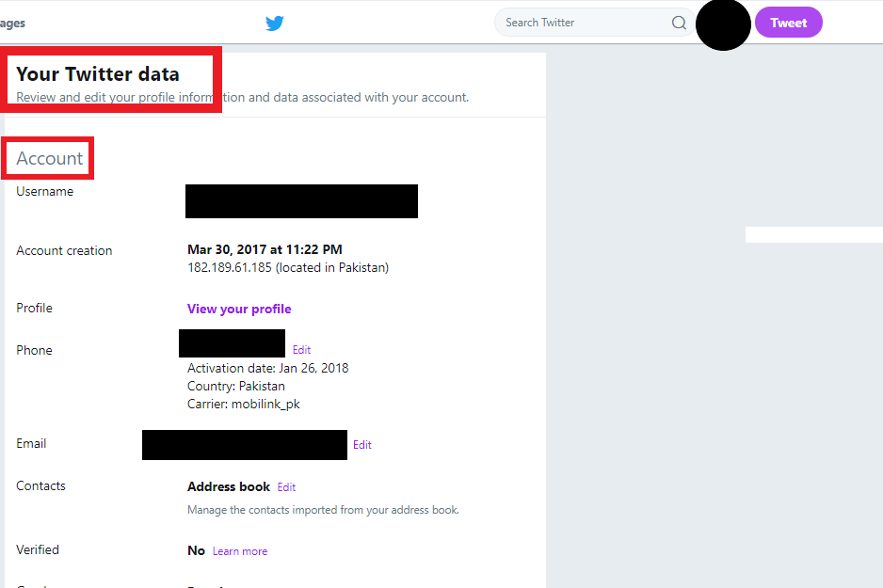Edit the Address book contacts

pos(286,487)
